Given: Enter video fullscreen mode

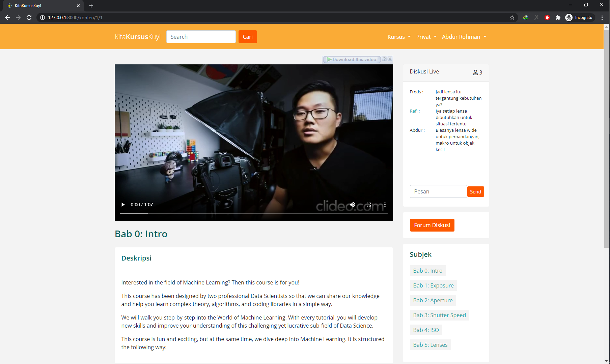Looking at the screenshot, I should (x=369, y=205).
